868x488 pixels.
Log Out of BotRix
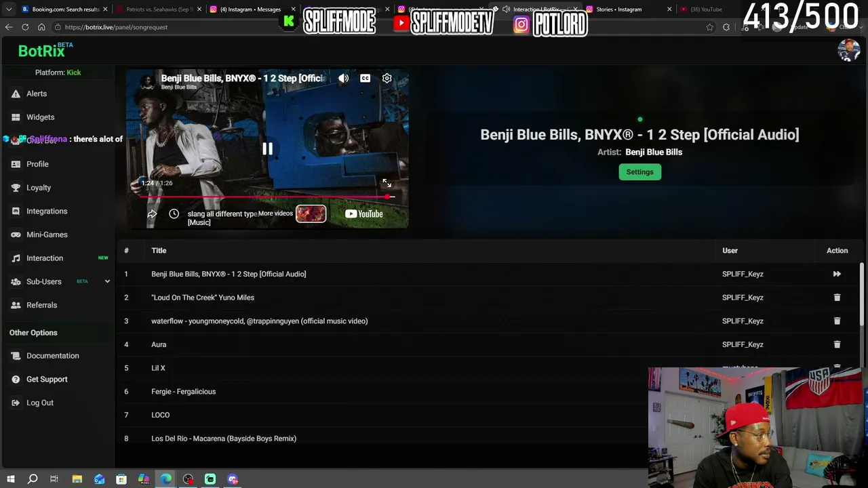39,403
